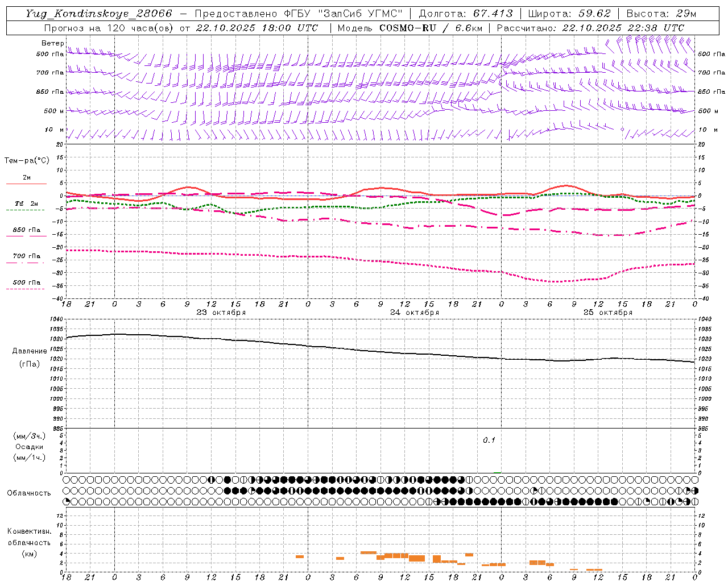Click the 'Ветер' wind panel label

(52, 43)
